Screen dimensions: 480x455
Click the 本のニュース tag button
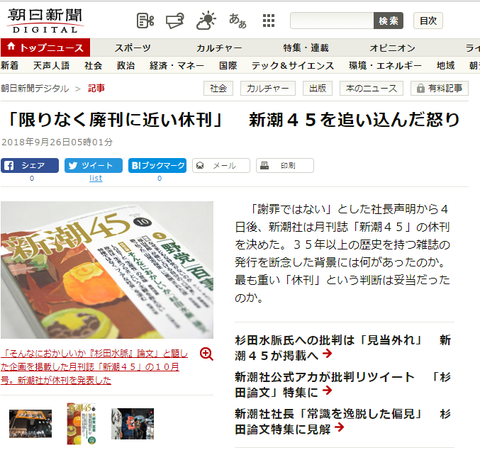coord(371,88)
